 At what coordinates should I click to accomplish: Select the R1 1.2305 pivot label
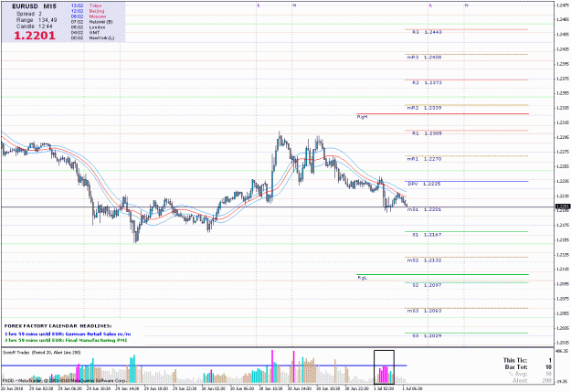[427, 133]
